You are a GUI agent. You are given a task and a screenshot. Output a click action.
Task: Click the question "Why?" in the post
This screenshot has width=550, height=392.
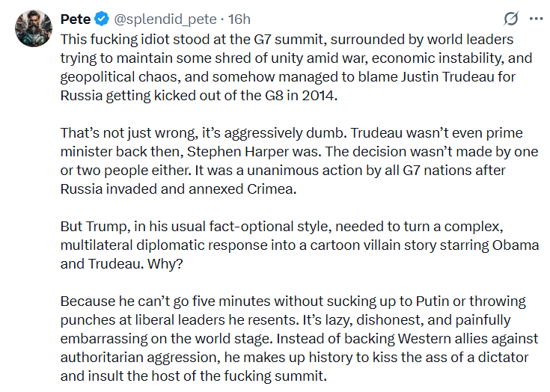click(x=165, y=263)
